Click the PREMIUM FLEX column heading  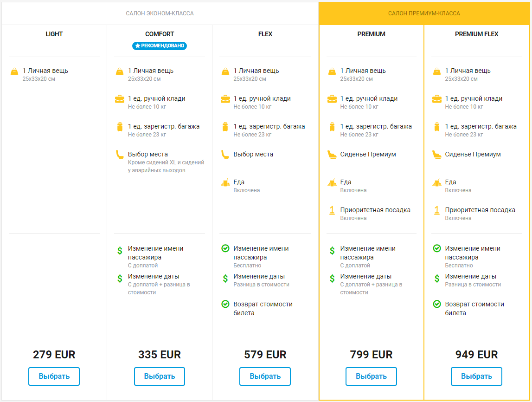coord(476,34)
